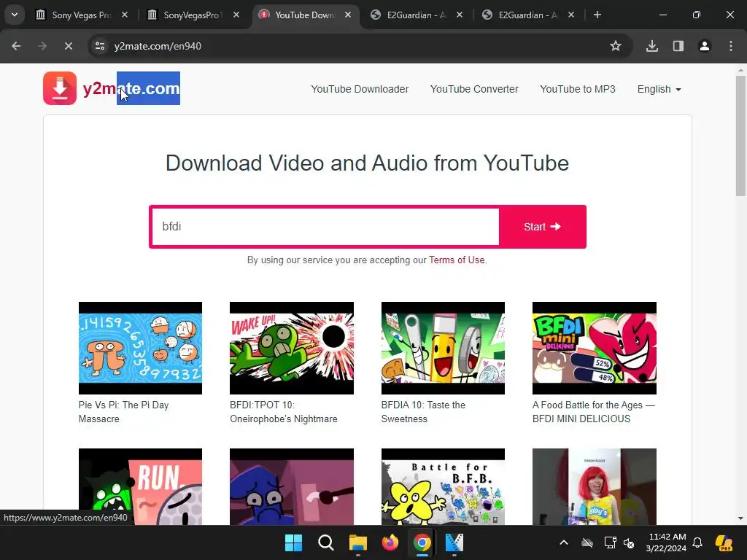Viewport: 747px width, 560px height.
Task: Open BFDI MINI DELICIOUS video thumbnail
Action: coord(594,348)
